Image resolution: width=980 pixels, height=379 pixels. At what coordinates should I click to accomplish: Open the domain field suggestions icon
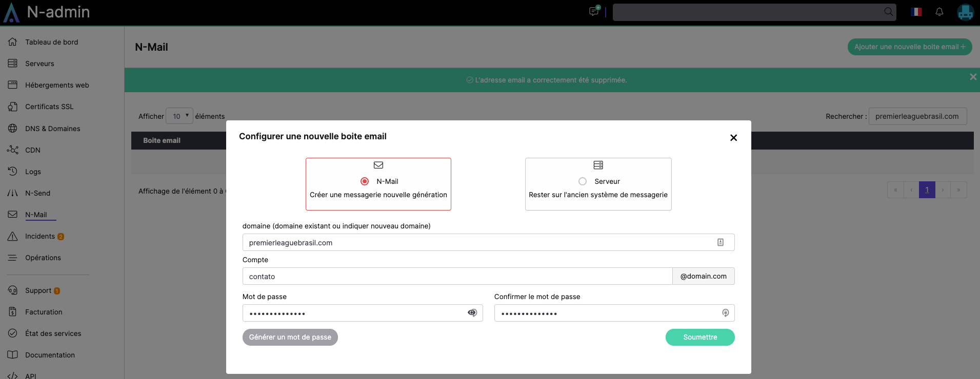click(x=720, y=242)
